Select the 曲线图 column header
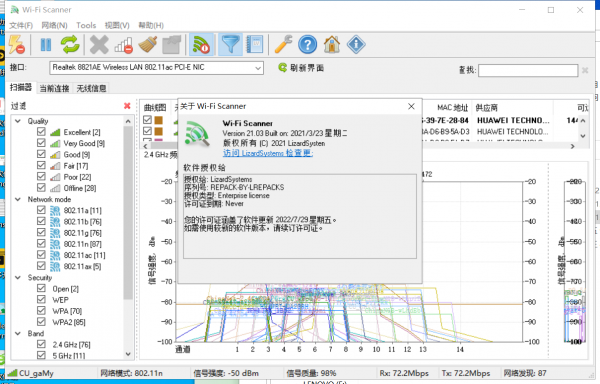Viewport: 600px width, 384px height. pos(155,107)
